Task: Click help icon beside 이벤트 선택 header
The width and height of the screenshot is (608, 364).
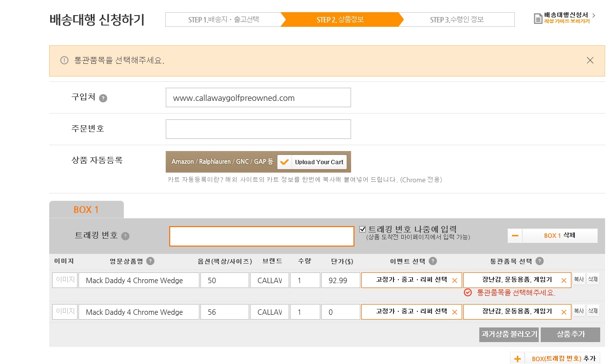Action: click(432, 261)
